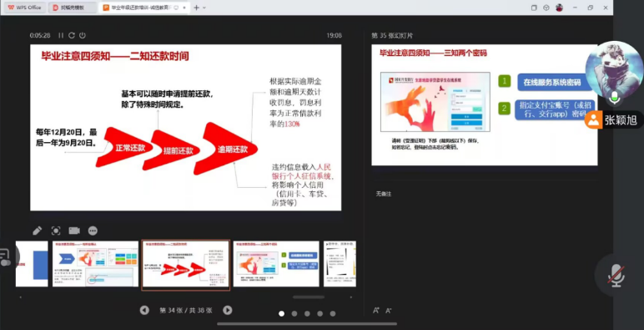Toggle the muted microphone button

pos(616,275)
